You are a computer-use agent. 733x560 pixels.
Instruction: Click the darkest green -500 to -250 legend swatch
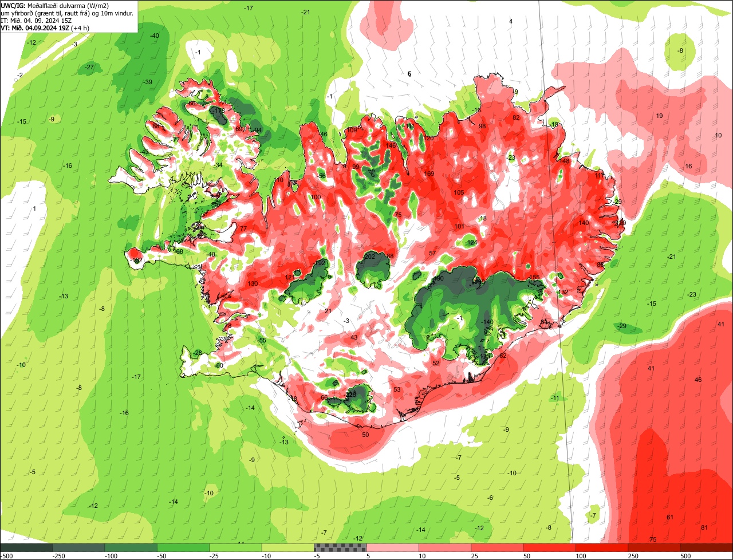[x=26, y=547]
